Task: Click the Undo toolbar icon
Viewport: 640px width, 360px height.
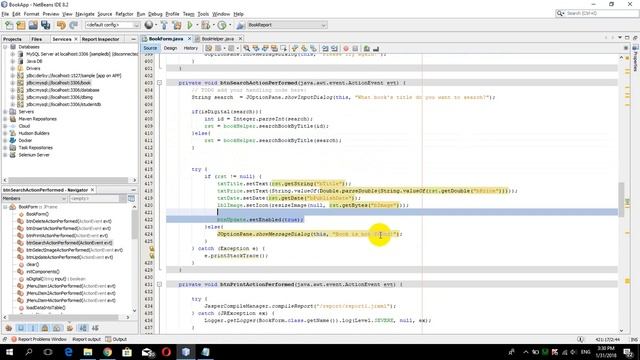Action: [61, 25]
